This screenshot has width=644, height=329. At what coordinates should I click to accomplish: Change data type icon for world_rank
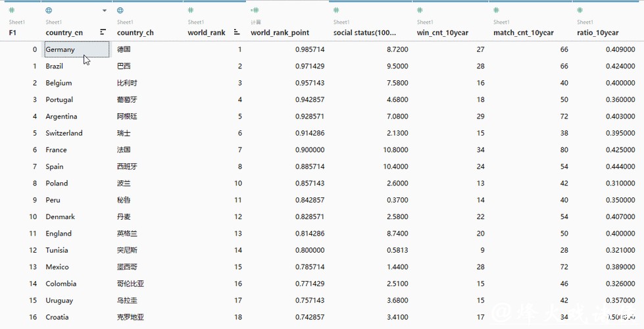pyautogui.click(x=191, y=11)
